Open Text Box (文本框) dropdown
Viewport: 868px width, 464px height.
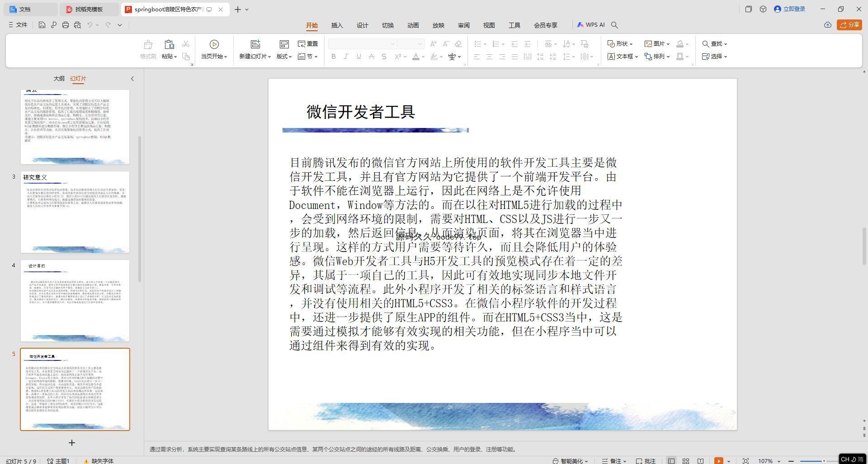[x=623, y=57]
